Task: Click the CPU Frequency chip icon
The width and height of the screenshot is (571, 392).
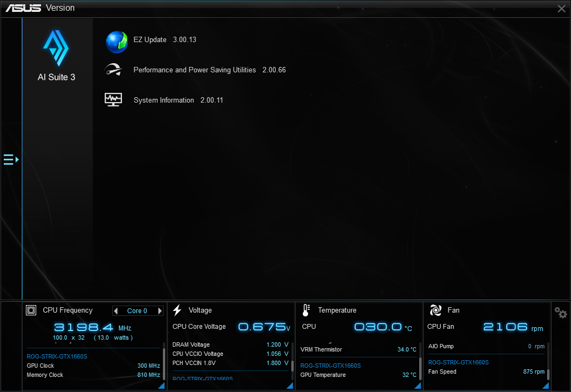Action: tap(31, 310)
